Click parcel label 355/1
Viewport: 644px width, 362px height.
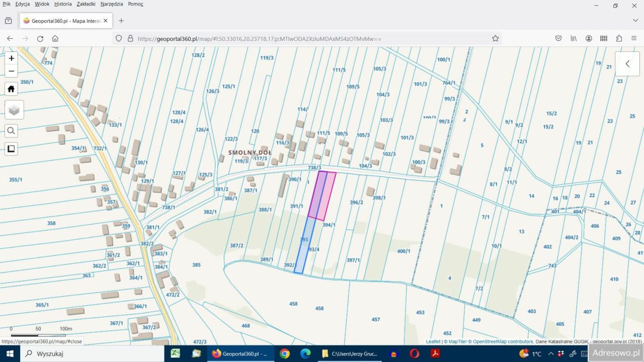click(16, 179)
